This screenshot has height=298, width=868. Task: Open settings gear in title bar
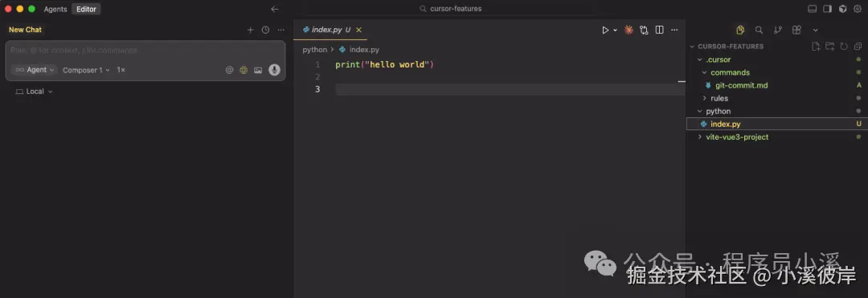tap(858, 9)
